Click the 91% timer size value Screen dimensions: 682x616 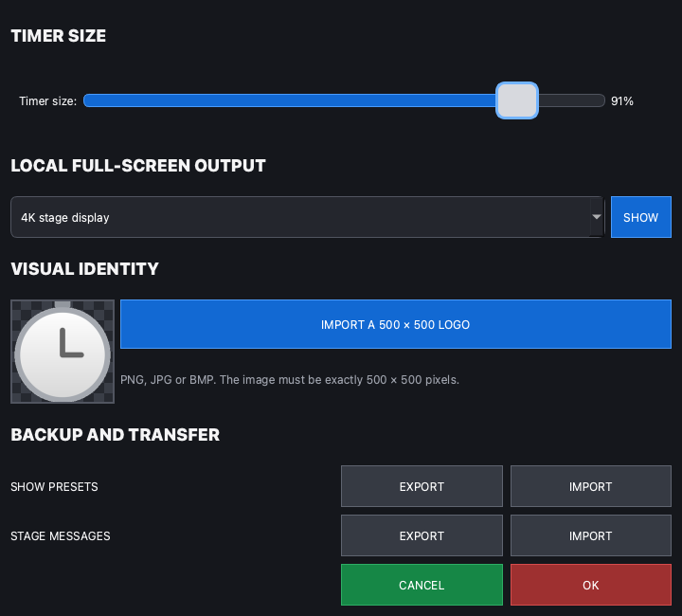pyautogui.click(x=622, y=100)
